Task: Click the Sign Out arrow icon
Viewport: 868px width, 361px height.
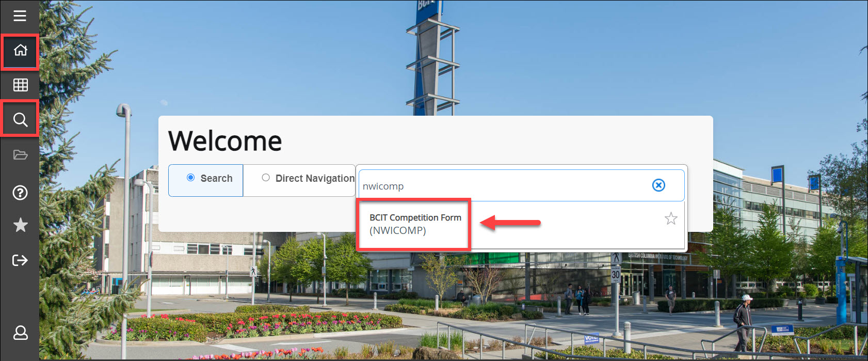Action: click(20, 260)
